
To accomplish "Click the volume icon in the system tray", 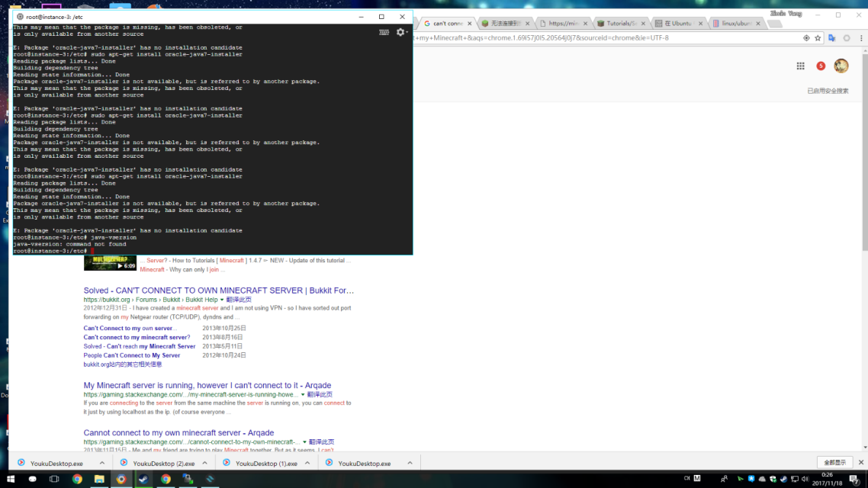I will point(805,480).
